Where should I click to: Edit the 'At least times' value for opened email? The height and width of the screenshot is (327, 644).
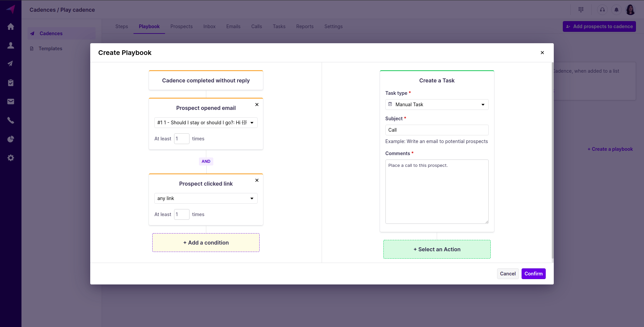coord(181,138)
